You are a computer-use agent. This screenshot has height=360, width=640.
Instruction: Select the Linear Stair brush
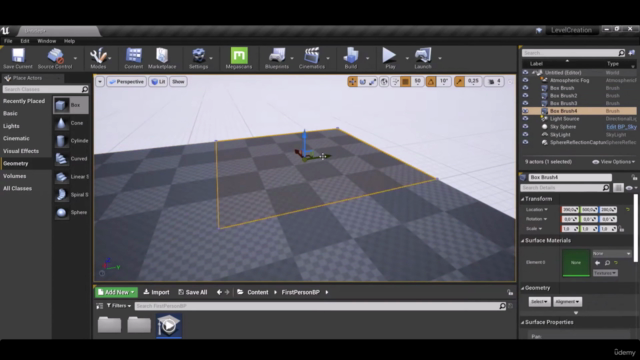[x=71, y=177]
